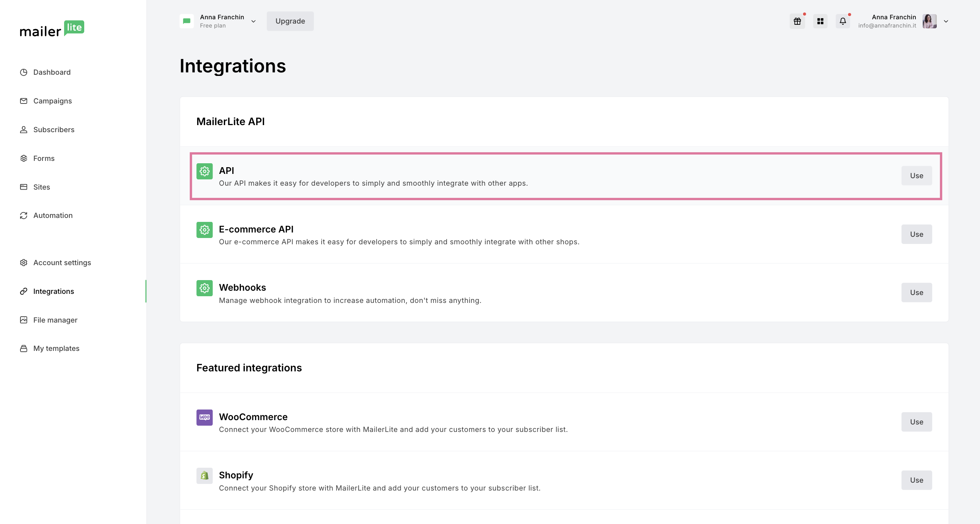Expand the user profile menu chevron
Image resolution: width=980 pixels, height=524 pixels.
946,21
